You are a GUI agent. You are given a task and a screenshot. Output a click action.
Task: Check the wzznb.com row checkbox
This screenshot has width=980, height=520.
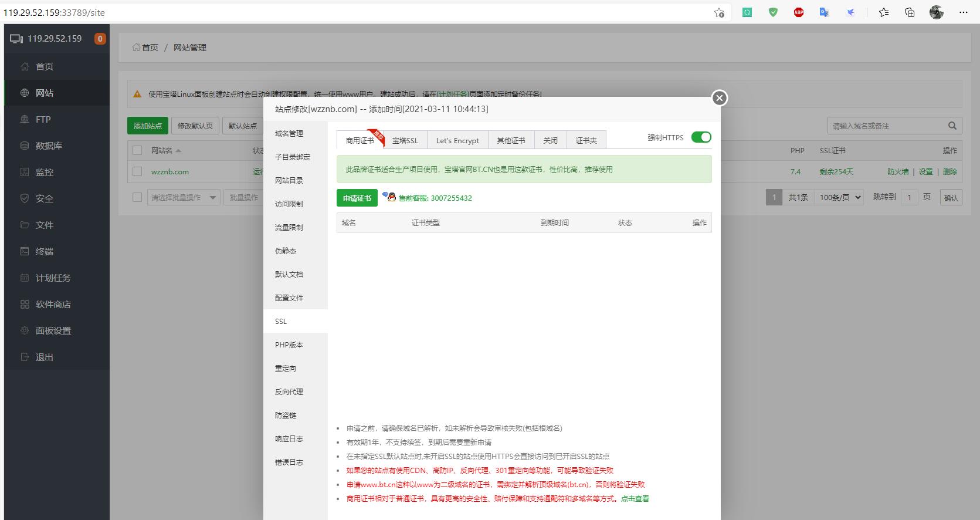(137, 171)
